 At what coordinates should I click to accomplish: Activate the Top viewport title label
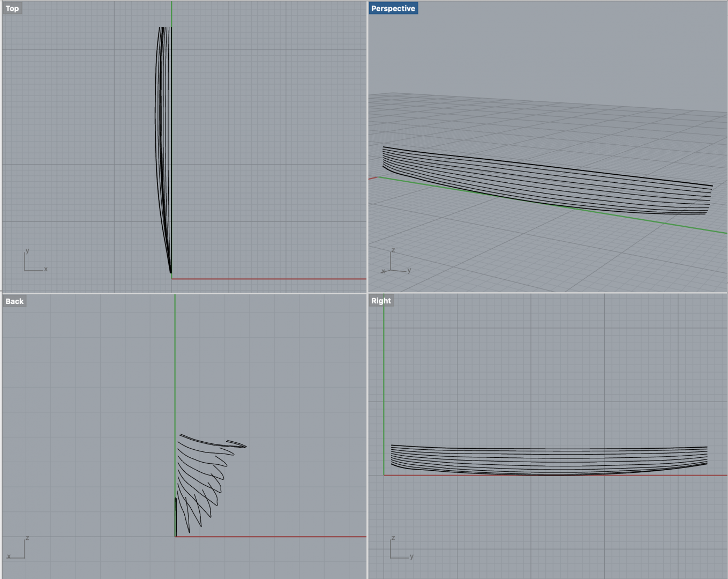click(x=12, y=9)
